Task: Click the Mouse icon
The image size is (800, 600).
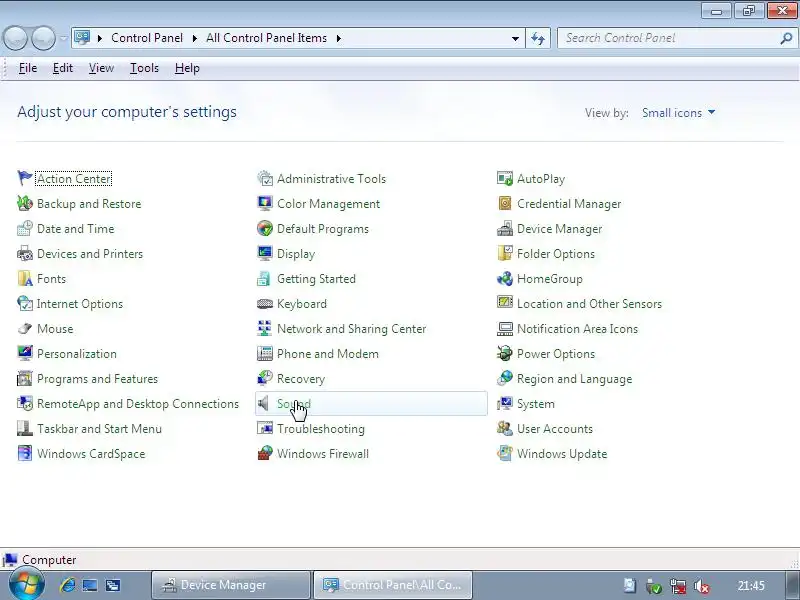Action: coord(24,329)
